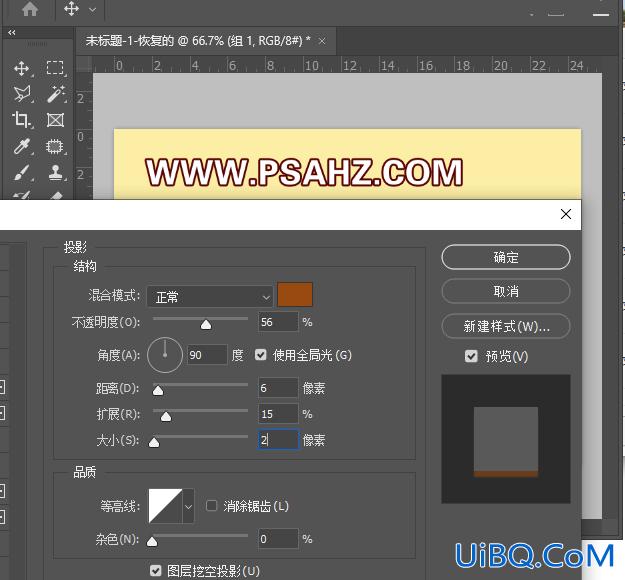
Task: Click the 角度 dial control
Action: [165, 355]
